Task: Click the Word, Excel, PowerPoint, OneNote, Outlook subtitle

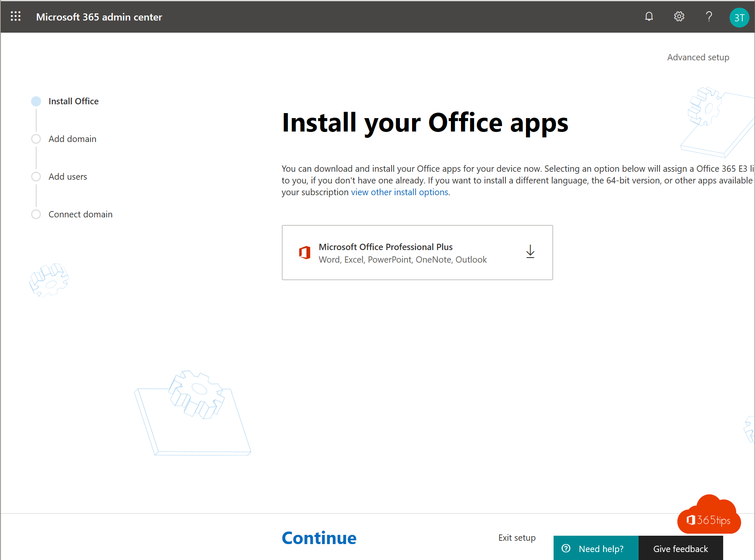Action: tap(402, 260)
